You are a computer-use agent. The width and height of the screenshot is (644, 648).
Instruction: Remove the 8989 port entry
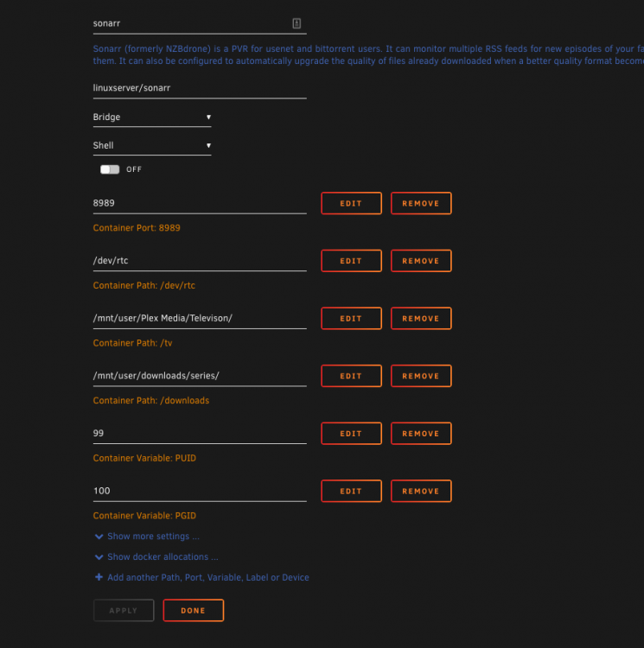pos(421,203)
